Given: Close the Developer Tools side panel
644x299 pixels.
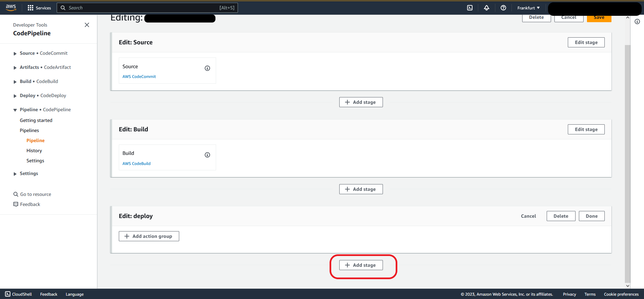Looking at the screenshot, I should point(87,25).
